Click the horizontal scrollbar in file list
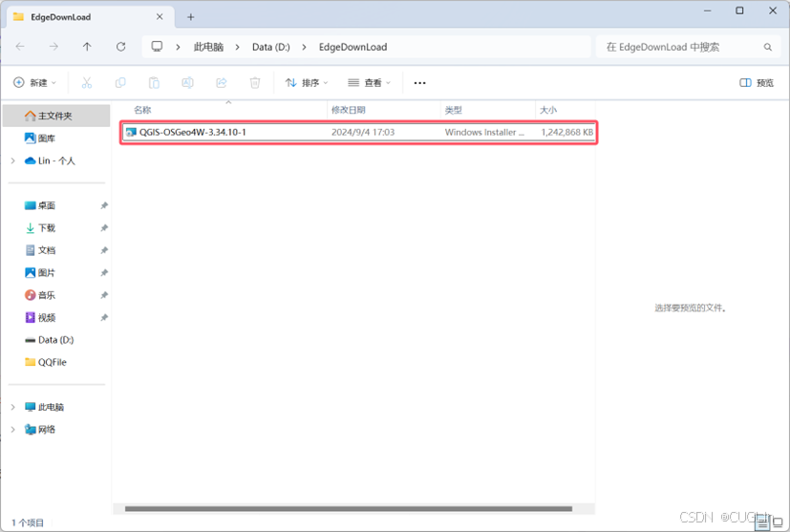 tap(348, 509)
